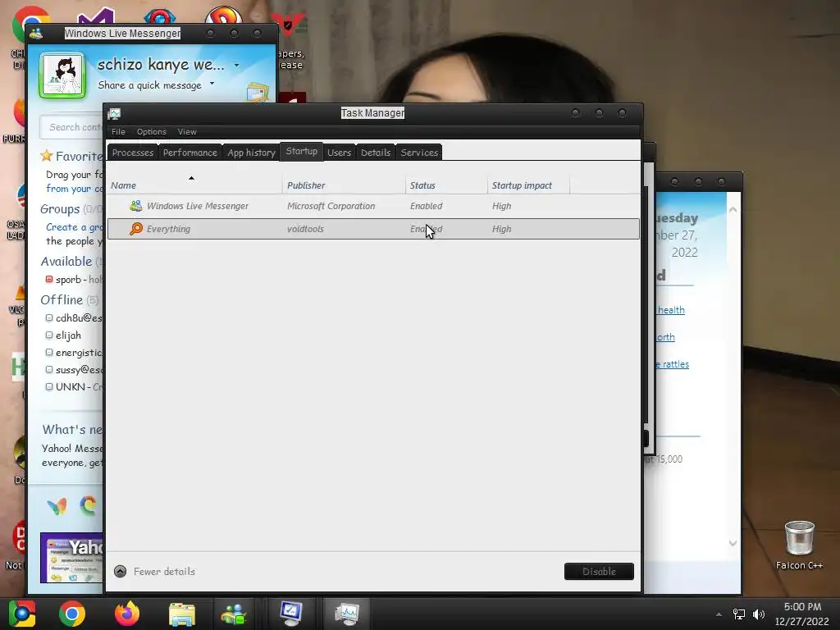Expand the Groups section in Messenger
Viewport: 840px width, 630px height.
tap(59, 209)
